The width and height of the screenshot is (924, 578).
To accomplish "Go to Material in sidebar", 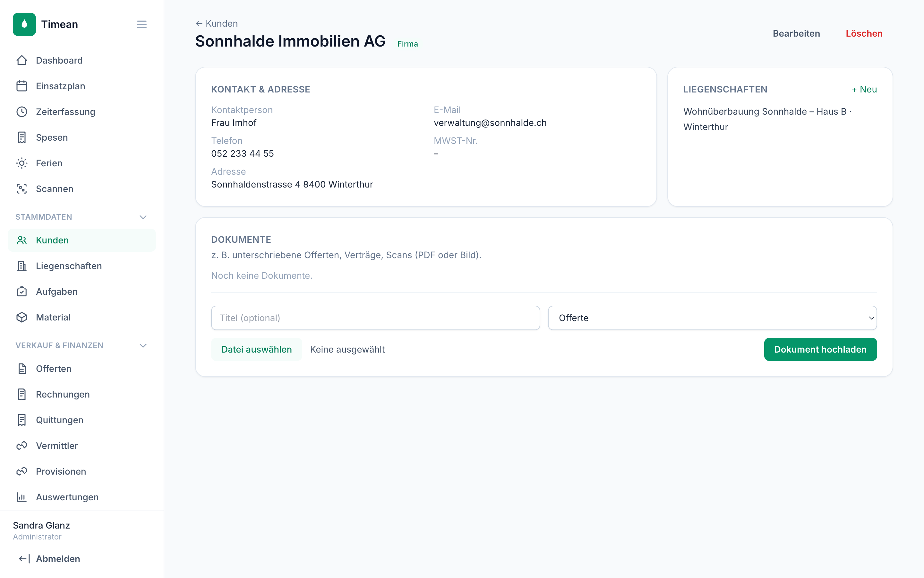I will 82,317.
